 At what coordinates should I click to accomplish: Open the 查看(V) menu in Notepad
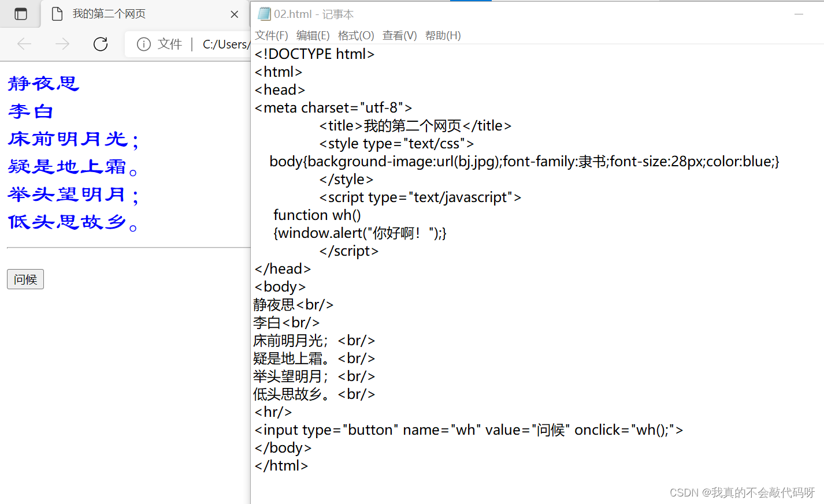(400, 36)
